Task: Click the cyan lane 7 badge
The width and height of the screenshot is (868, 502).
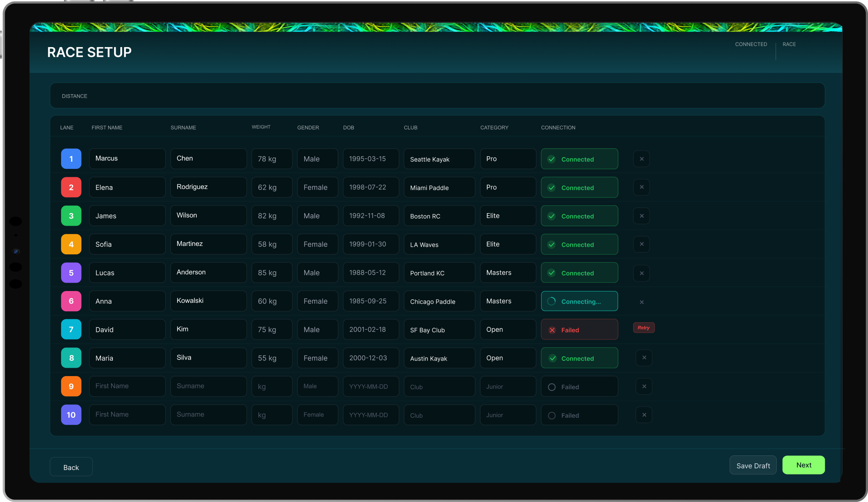Action: [x=71, y=329]
